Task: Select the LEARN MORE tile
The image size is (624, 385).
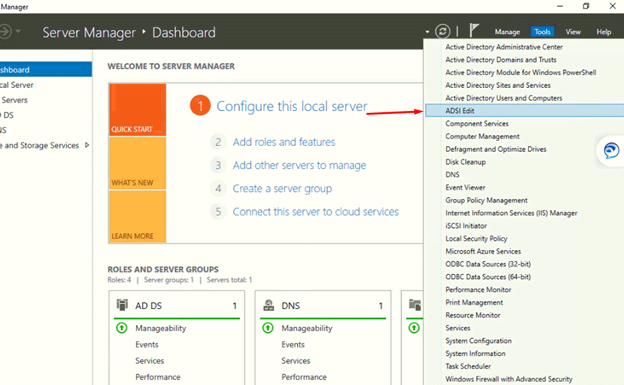Action: pyautogui.click(x=137, y=216)
